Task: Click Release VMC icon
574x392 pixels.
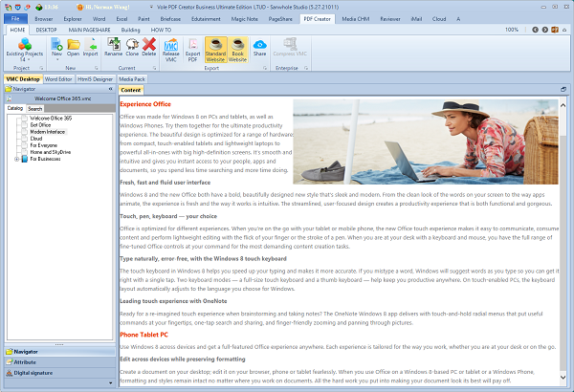Action: (x=170, y=50)
